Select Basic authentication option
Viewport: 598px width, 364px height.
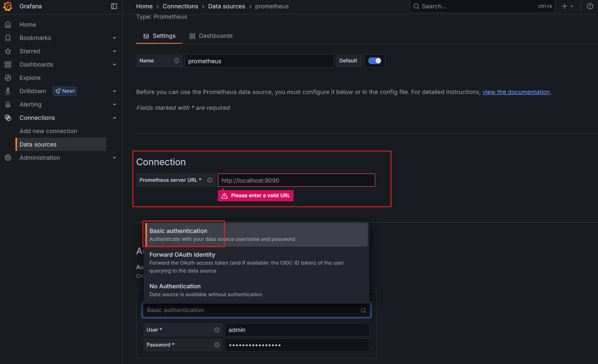[x=257, y=235]
